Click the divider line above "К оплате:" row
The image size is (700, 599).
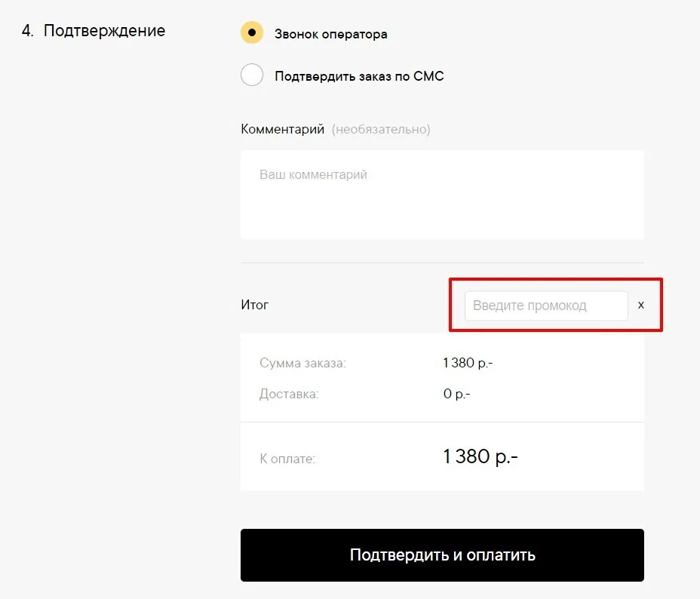coord(442,422)
